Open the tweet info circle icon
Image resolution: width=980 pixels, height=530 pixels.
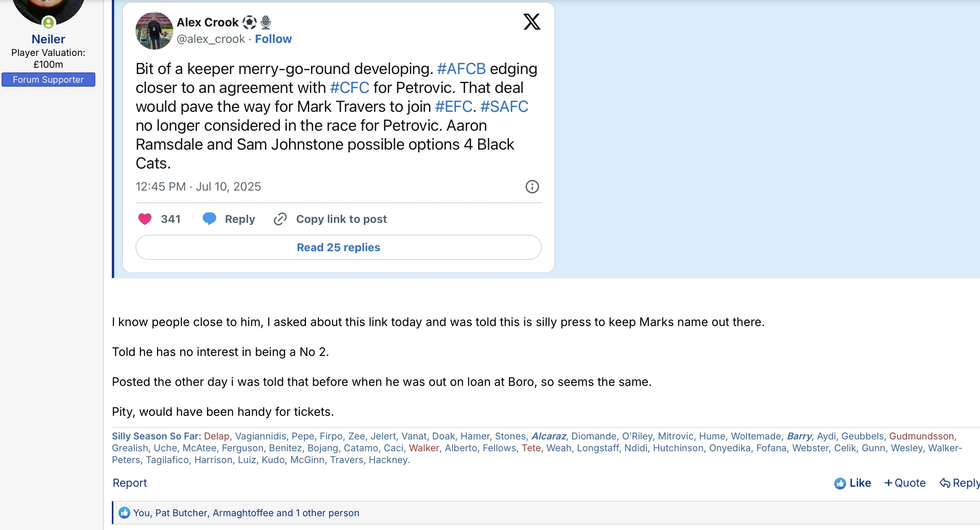532,187
